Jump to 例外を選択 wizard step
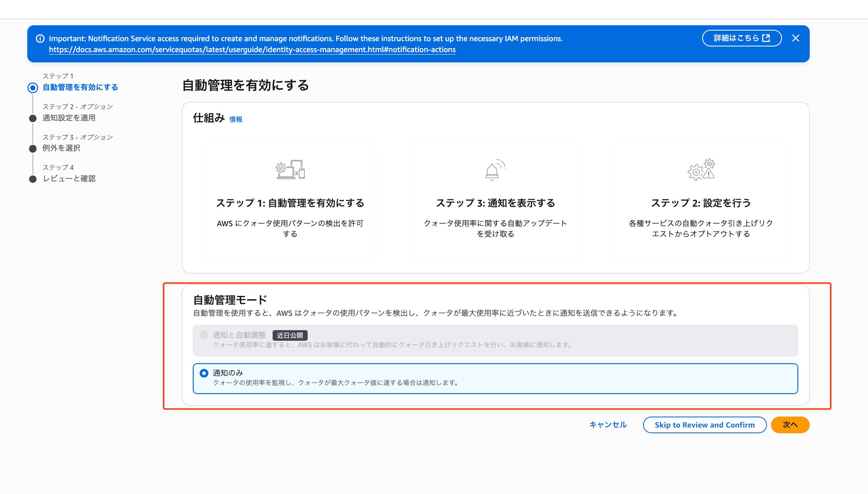The width and height of the screenshot is (868, 494). tap(61, 148)
